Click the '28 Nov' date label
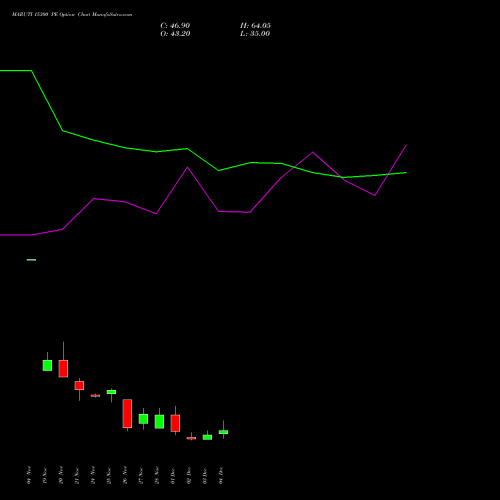500x500 pixels. tap(157, 476)
